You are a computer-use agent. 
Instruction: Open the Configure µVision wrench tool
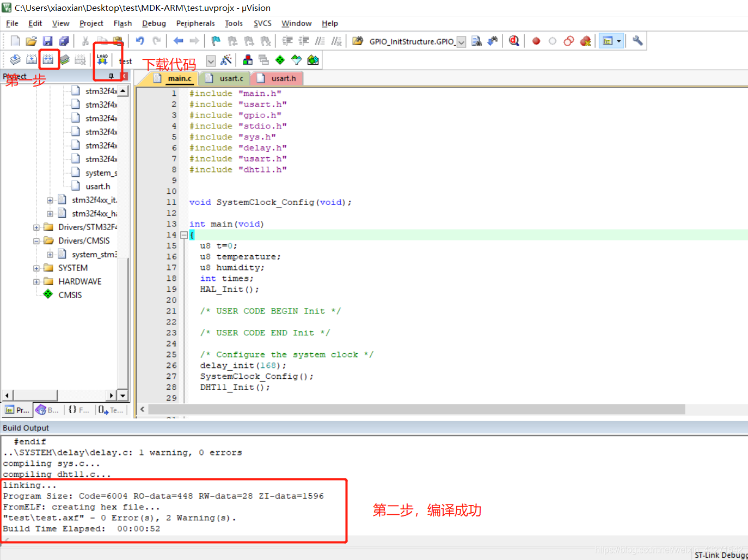coord(637,41)
